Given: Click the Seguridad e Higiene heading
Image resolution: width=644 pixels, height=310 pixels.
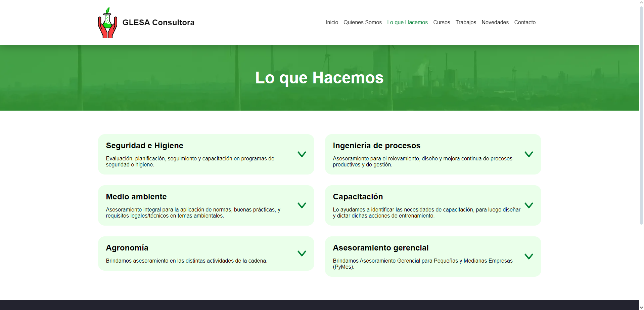Looking at the screenshot, I should click(x=144, y=146).
